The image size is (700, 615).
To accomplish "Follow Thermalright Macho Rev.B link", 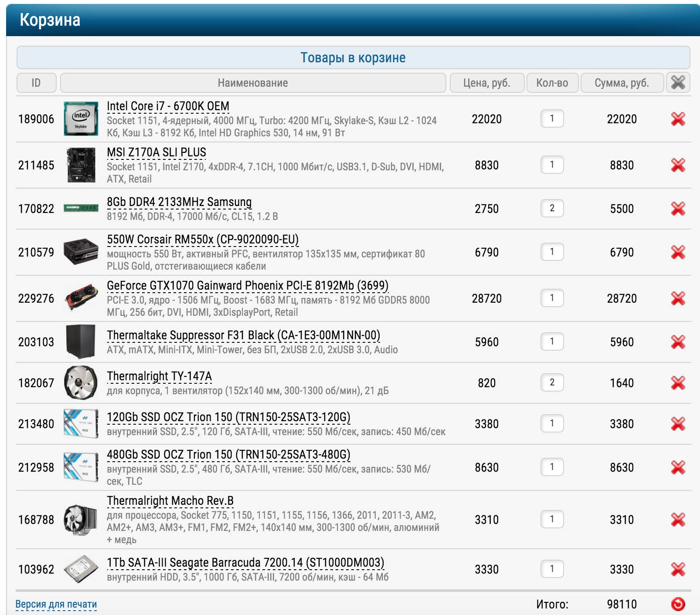I will [170, 501].
